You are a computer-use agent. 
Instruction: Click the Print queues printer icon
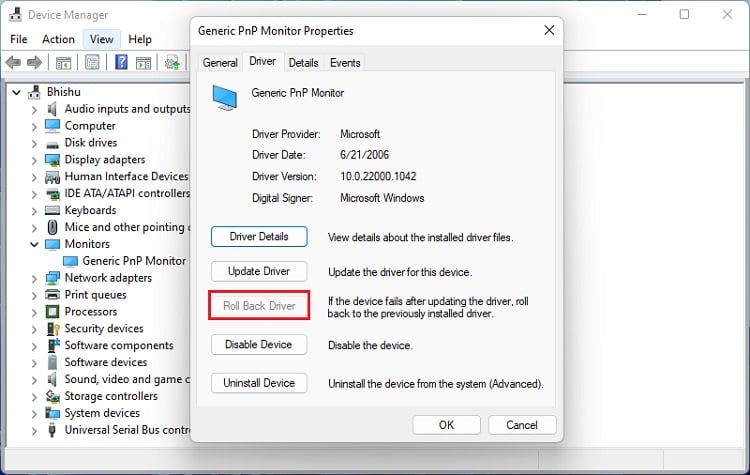tap(52, 295)
